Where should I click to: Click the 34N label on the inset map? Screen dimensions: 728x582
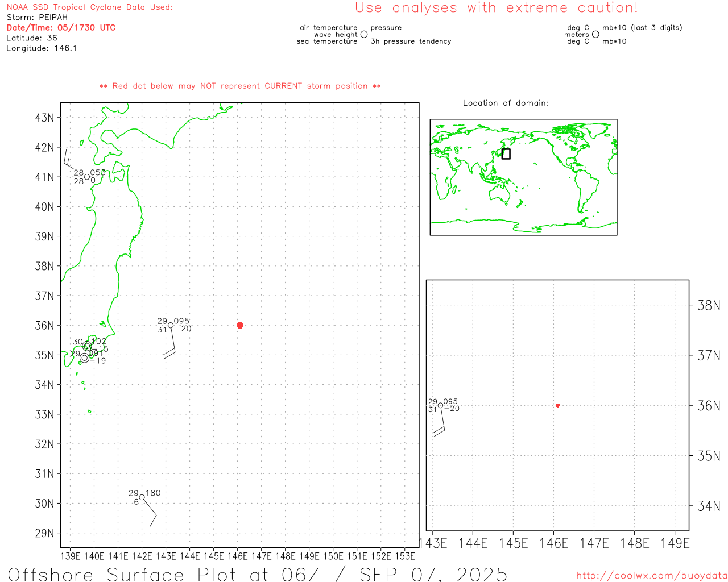709,506
